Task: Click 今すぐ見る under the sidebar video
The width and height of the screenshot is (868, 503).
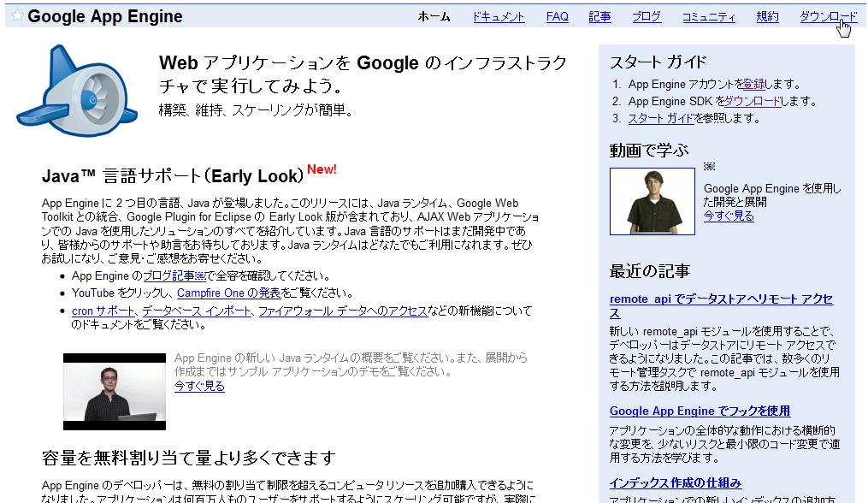Action: [729, 216]
